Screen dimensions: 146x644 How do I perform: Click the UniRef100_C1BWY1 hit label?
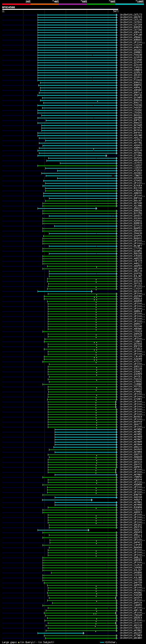[x=131, y=342]
